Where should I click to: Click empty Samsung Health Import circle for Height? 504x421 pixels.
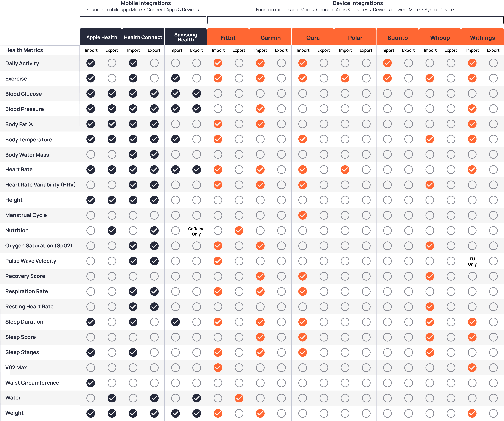coord(175,200)
